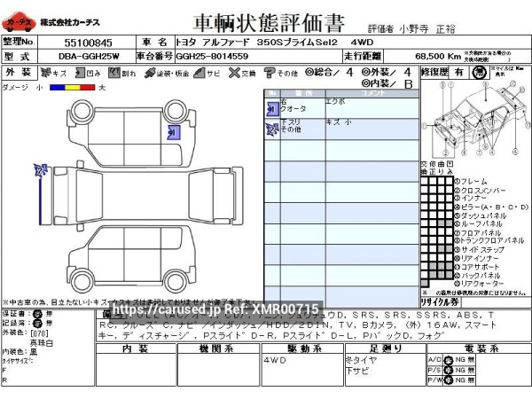Screen dimensions: 532x399
Task: Click the 電装系 section header
Action: 481,348
